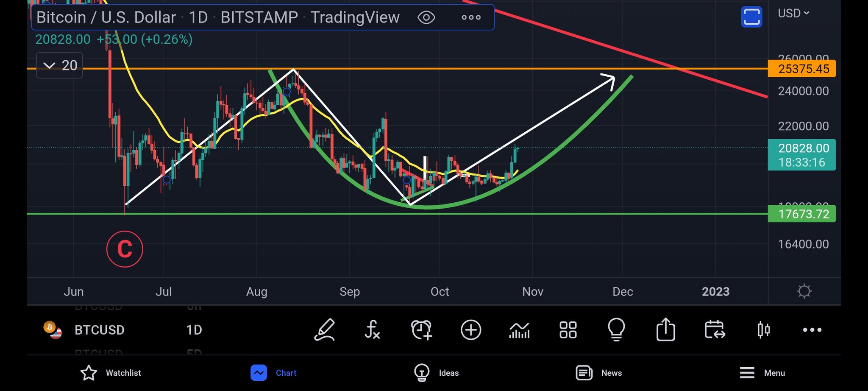
Task: Toggle chart visibility with the eye icon
Action: point(426,17)
